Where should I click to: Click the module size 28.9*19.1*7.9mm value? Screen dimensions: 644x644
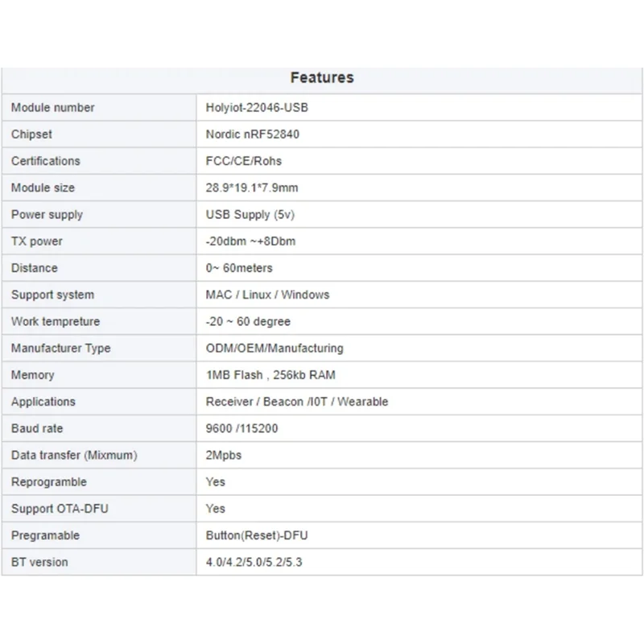253,188
